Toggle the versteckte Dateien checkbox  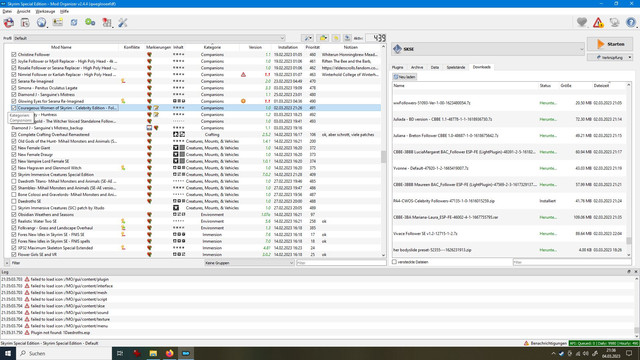coord(394,262)
